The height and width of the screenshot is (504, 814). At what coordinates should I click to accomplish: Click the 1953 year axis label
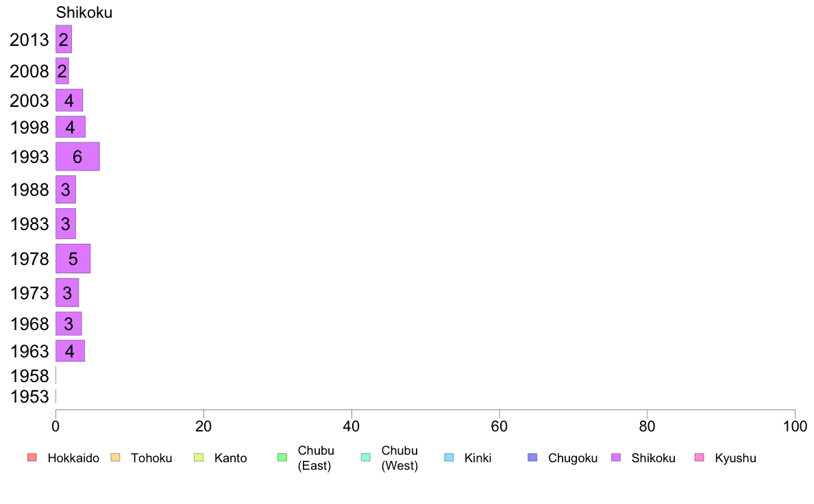point(29,396)
